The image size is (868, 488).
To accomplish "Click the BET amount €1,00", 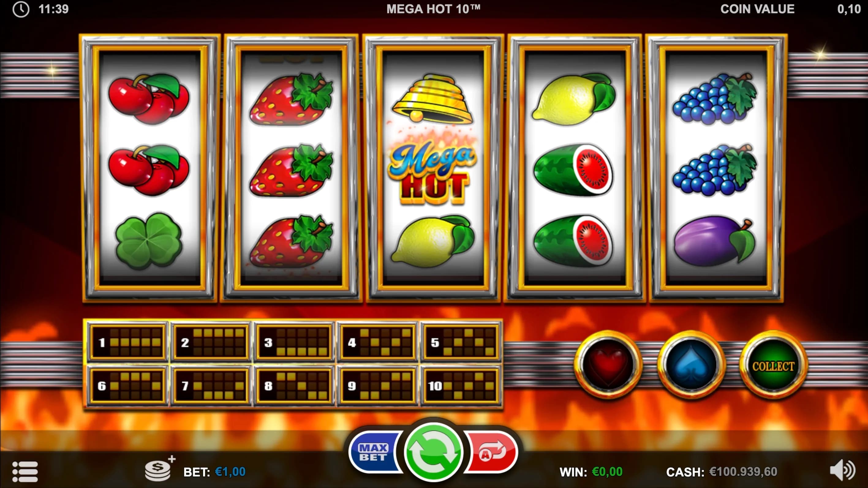I will pos(230,472).
